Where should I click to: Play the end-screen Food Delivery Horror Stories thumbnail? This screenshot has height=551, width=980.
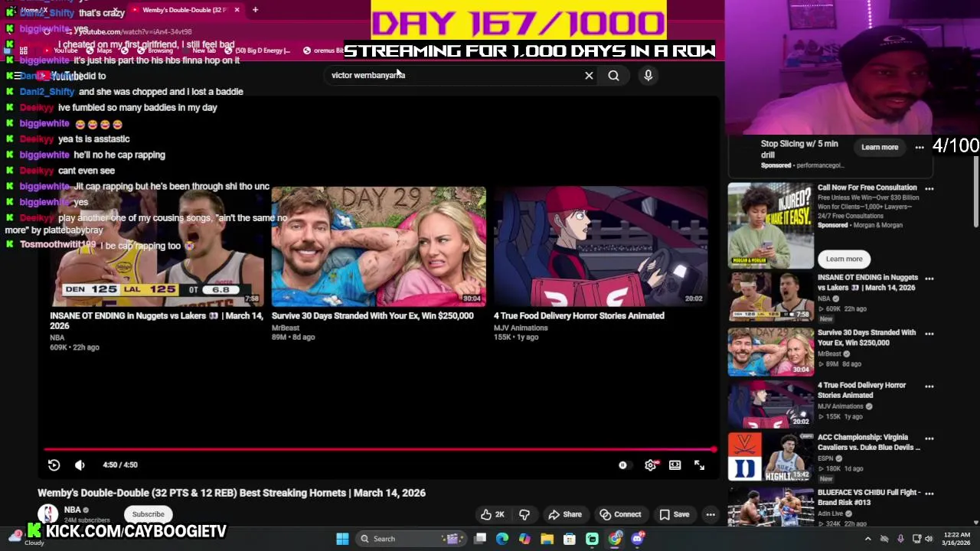[x=600, y=246]
